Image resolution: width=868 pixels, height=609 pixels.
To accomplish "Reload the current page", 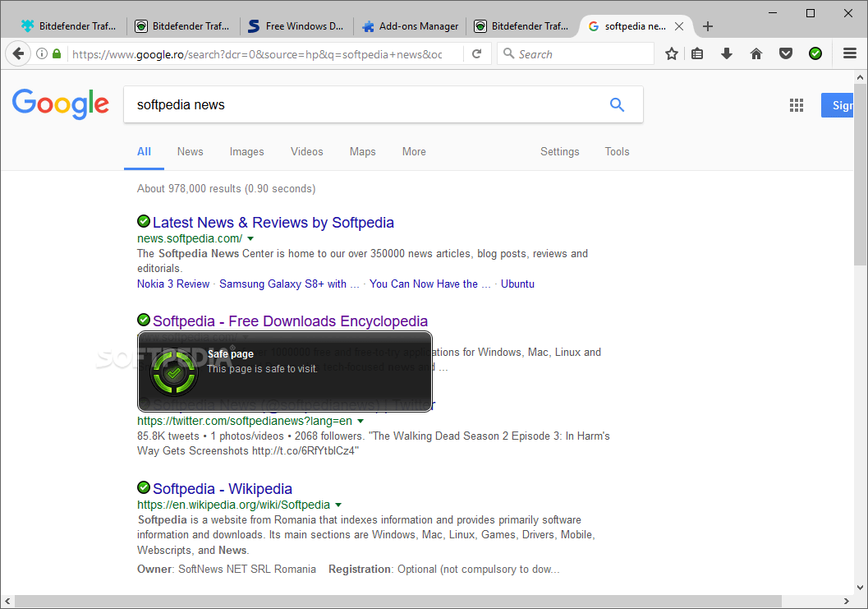I will 478,53.
